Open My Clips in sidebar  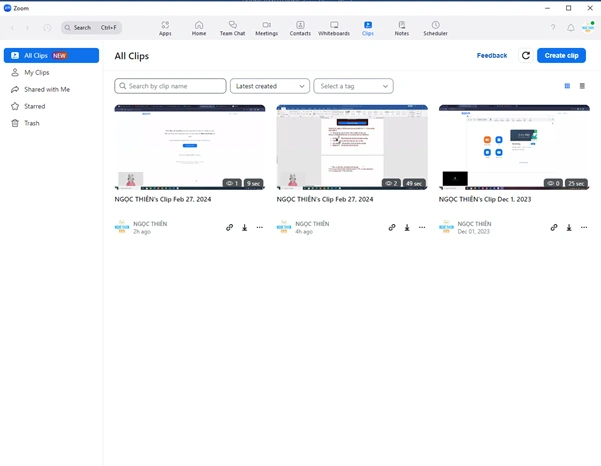point(51,72)
